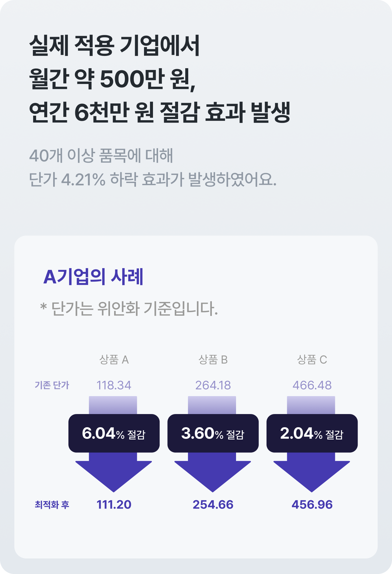Click the 6.04% 절감 badge
Screen dimensions: 392x574
pyautogui.click(x=114, y=433)
